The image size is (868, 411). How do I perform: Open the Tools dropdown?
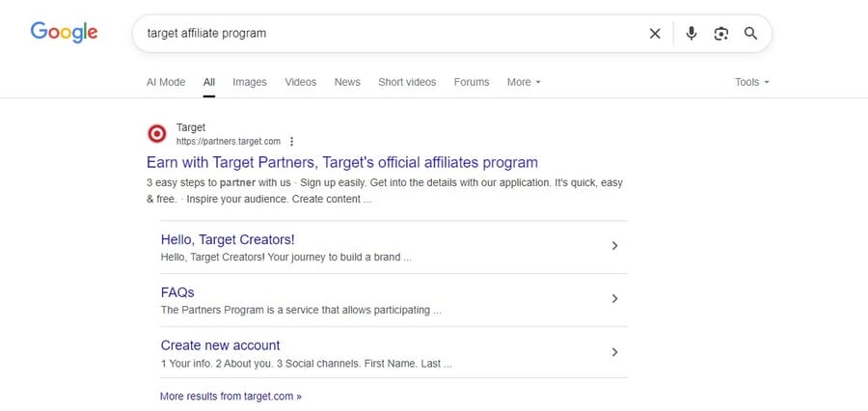(x=751, y=82)
